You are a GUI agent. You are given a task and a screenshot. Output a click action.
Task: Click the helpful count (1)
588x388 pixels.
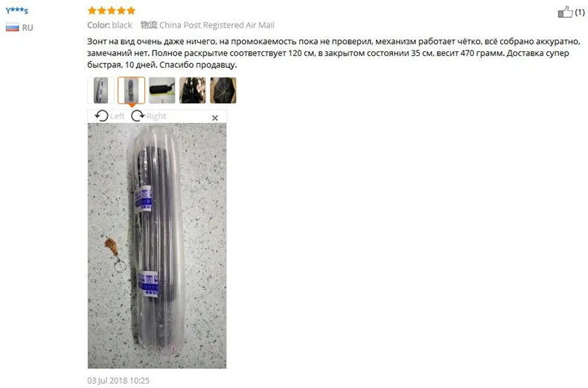(580, 13)
